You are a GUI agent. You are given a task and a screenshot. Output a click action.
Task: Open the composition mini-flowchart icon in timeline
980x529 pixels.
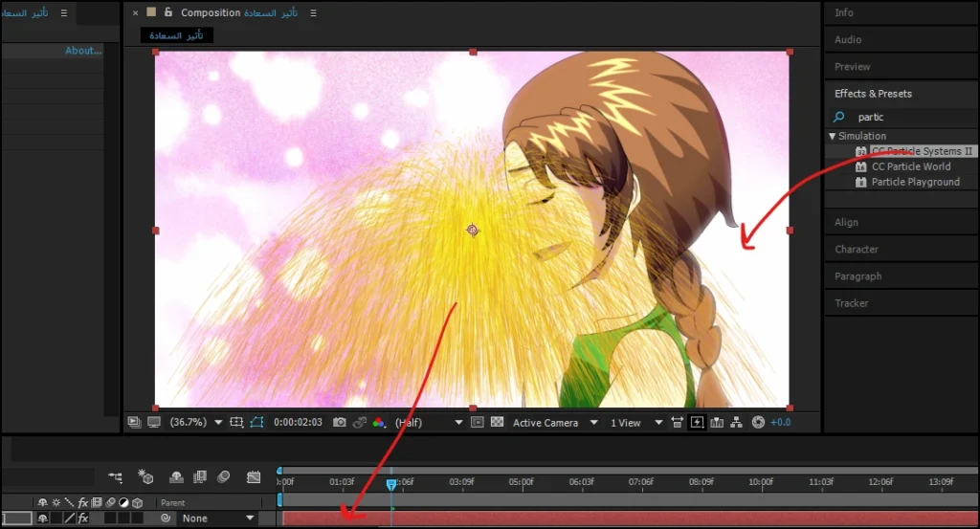(x=116, y=477)
